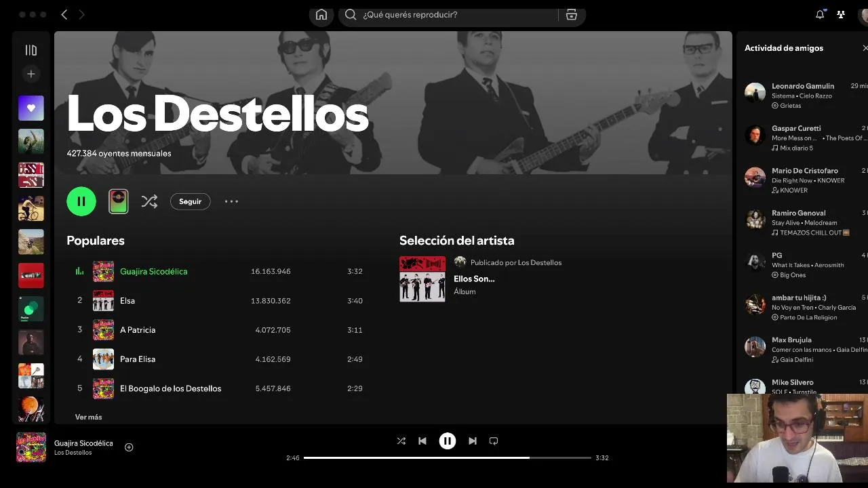The width and height of the screenshot is (868, 488).
Task: Open Parte De La Religion album link
Action: click(808, 317)
